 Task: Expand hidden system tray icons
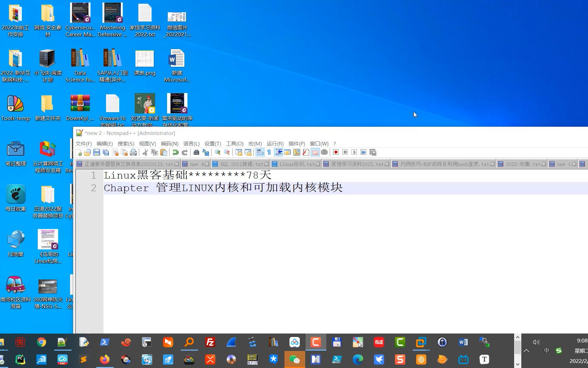pyautogui.click(x=526, y=350)
